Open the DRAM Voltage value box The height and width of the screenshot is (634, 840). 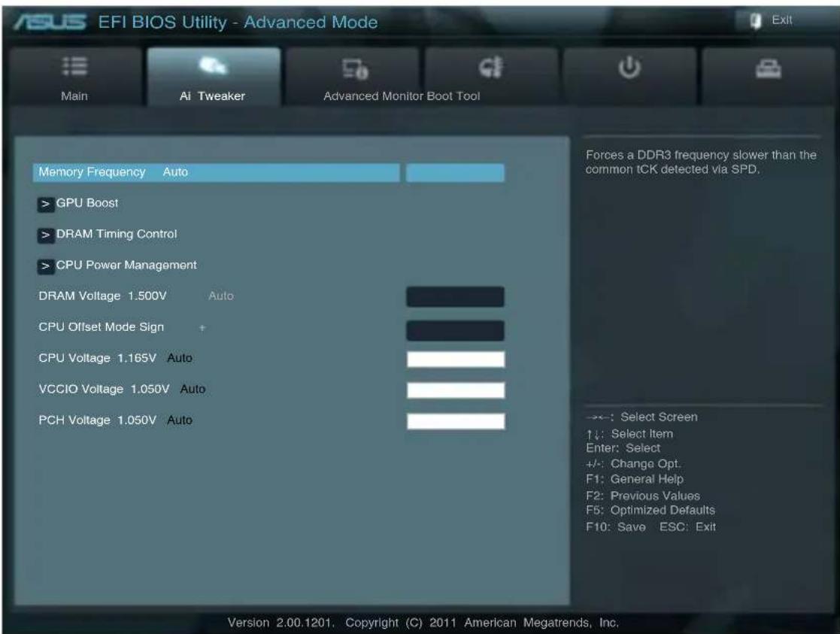[455, 297]
